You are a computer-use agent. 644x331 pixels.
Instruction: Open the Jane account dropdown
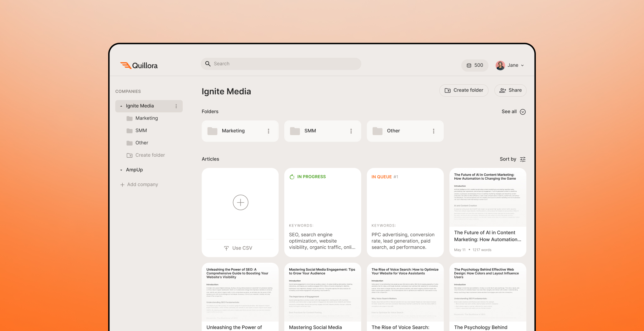pyautogui.click(x=522, y=65)
